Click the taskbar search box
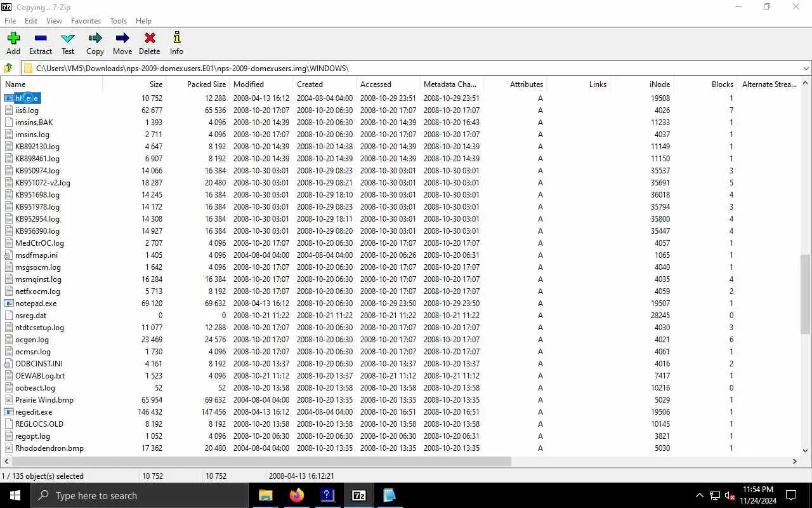Viewport: 812px width, 508px height. (139, 495)
